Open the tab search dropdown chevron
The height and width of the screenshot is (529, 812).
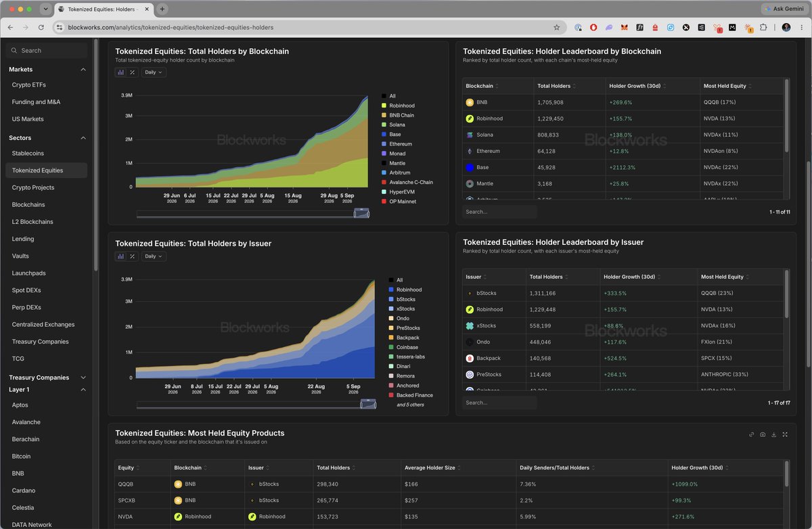pyautogui.click(x=45, y=9)
